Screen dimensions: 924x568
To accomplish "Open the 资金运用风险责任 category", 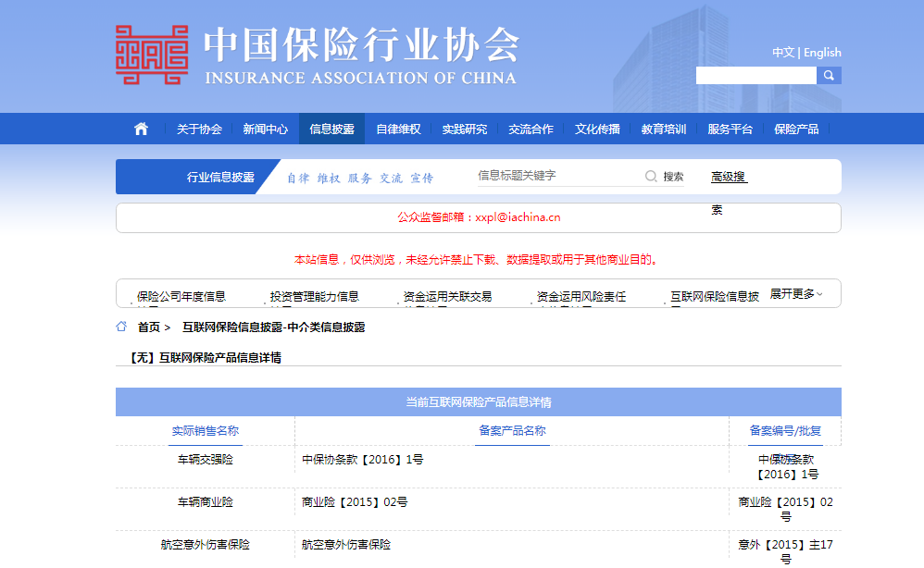I will [581, 297].
